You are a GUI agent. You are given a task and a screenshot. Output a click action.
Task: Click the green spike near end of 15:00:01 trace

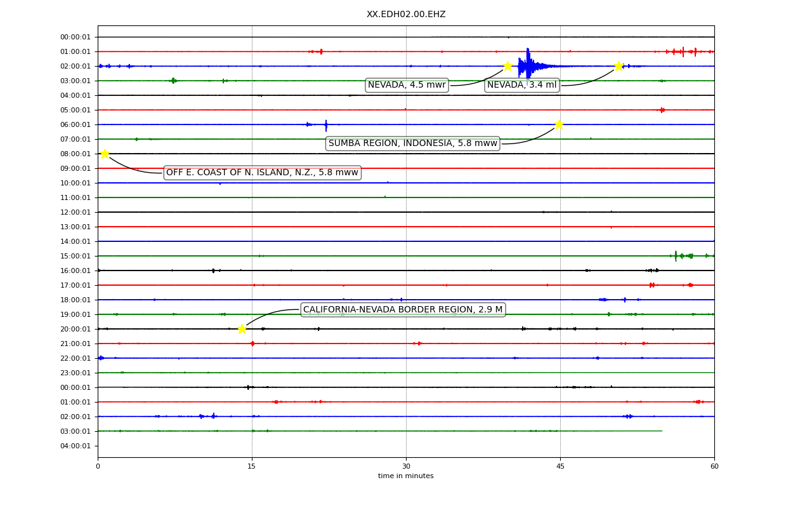tap(676, 256)
